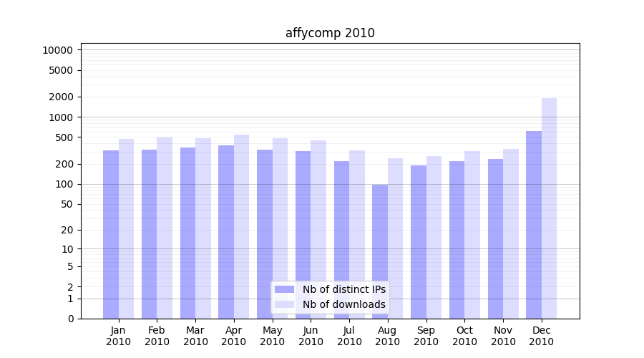The height and width of the screenshot is (358, 644).
Task: Click the 'Aug 2010' x-axis label
Action: pyautogui.click(x=387, y=336)
